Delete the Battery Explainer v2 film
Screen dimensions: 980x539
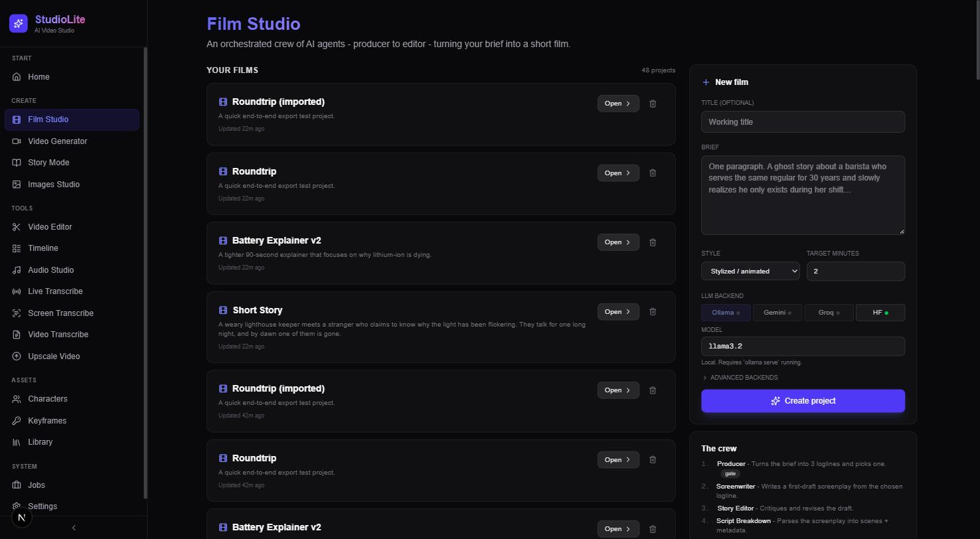coord(653,242)
